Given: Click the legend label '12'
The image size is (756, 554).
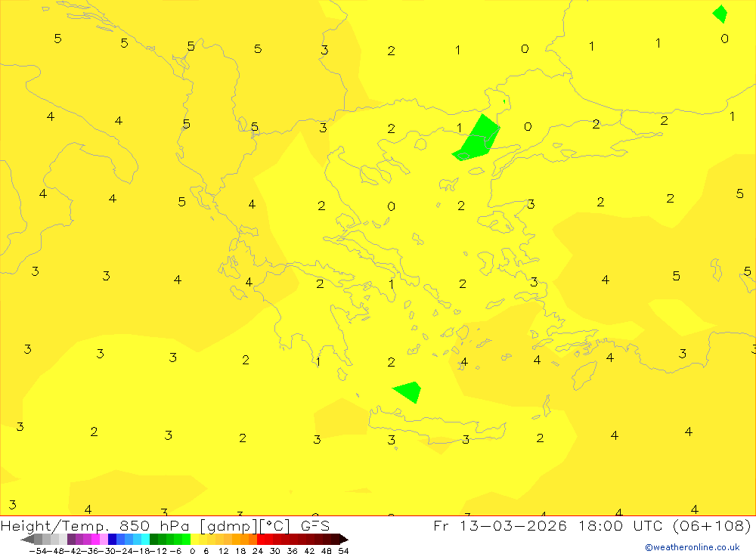Looking at the screenshot, I should tap(223, 551).
